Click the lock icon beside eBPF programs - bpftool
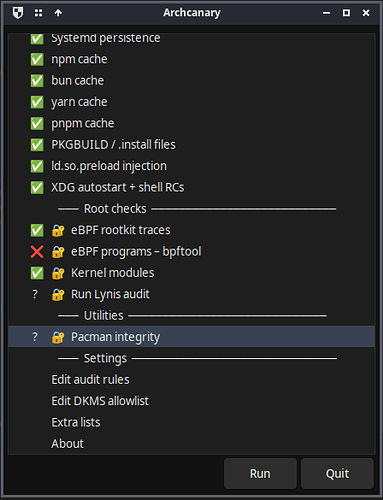 pyautogui.click(x=58, y=252)
